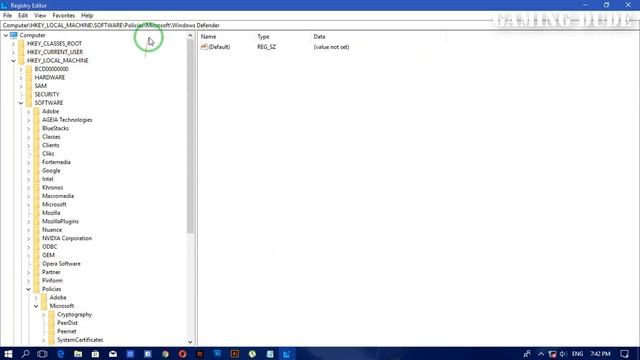The image size is (640, 360).
Task: Open Adobe Illustrator from taskbar
Action: click(235, 354)
